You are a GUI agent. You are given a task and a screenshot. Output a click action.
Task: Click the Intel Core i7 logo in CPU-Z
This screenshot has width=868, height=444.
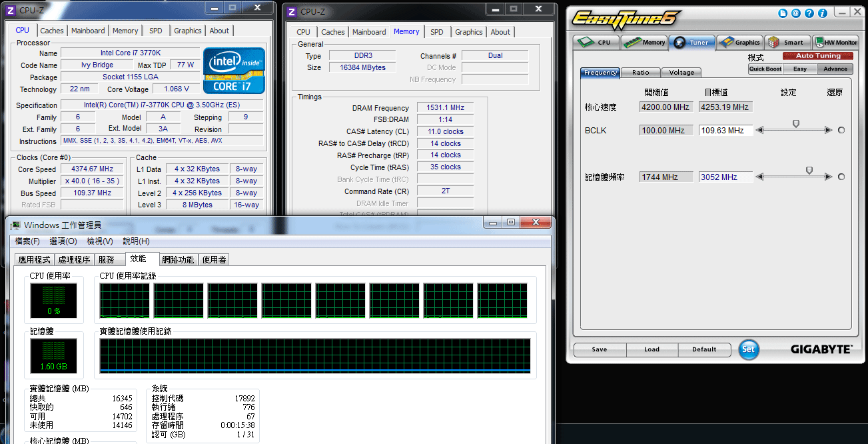[234, 70]
